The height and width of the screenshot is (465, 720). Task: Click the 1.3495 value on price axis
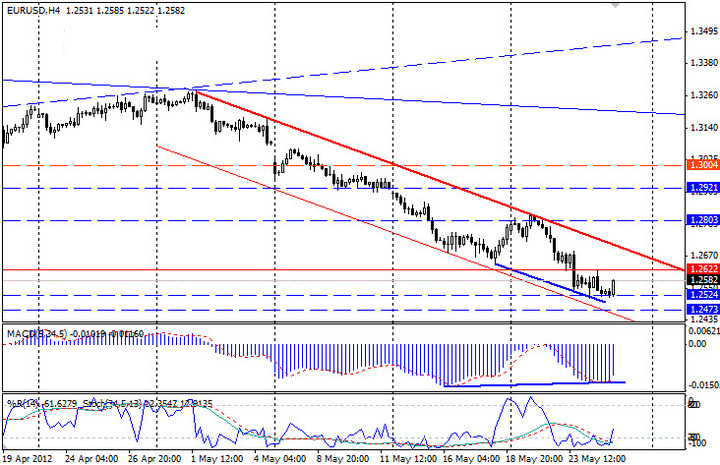(702, 32)
